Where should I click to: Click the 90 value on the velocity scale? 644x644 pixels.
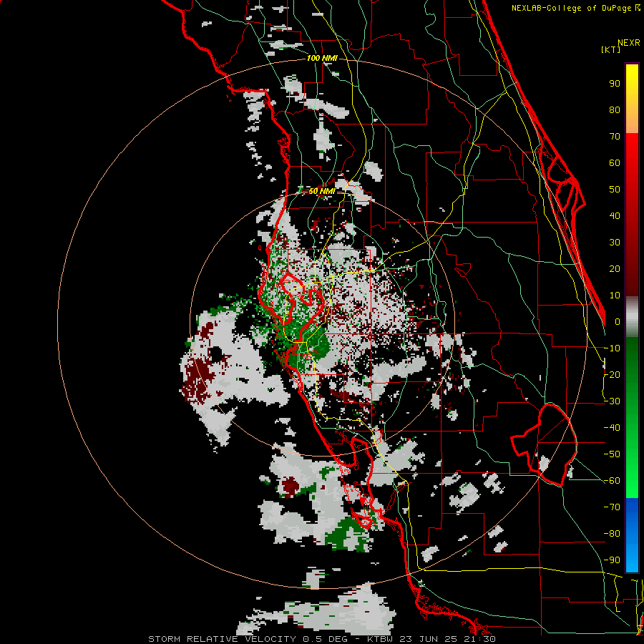pos(615,84)
